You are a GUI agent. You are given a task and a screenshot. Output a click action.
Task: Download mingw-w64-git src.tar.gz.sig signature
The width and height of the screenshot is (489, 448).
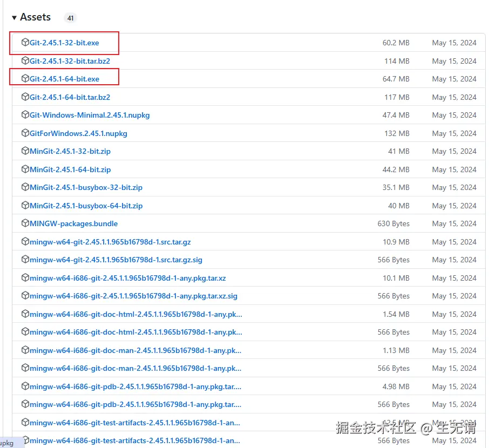116,260
